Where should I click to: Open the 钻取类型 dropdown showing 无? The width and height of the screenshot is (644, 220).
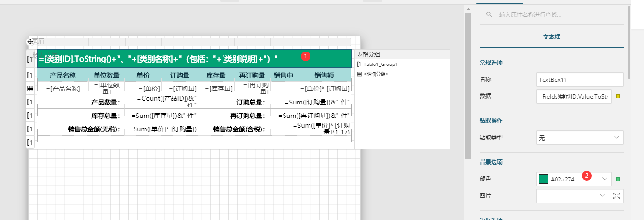point(580,138)
